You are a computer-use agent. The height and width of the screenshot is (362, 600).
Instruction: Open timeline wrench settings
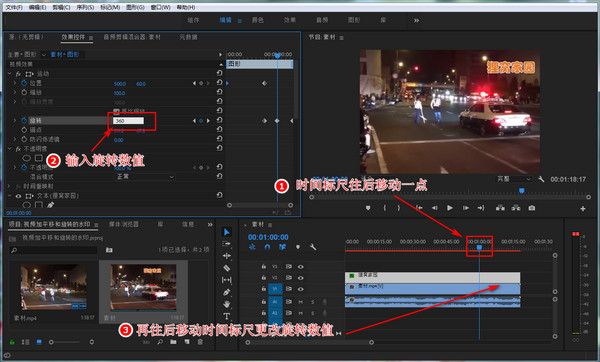pyautogui.click(x=313, y=247)
